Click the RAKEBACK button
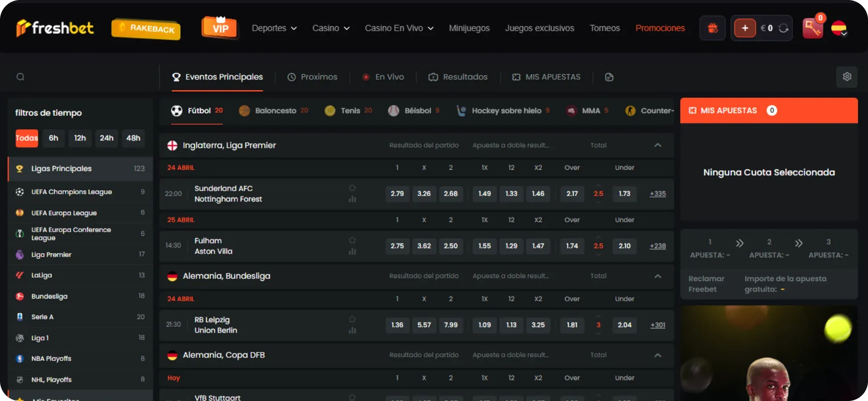 click(x=146, y=29)
